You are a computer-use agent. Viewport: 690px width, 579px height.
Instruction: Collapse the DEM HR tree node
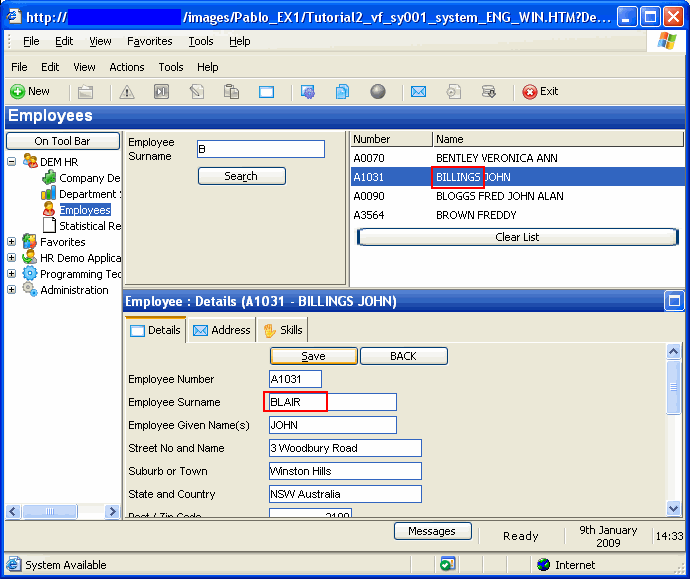[12, 161]
